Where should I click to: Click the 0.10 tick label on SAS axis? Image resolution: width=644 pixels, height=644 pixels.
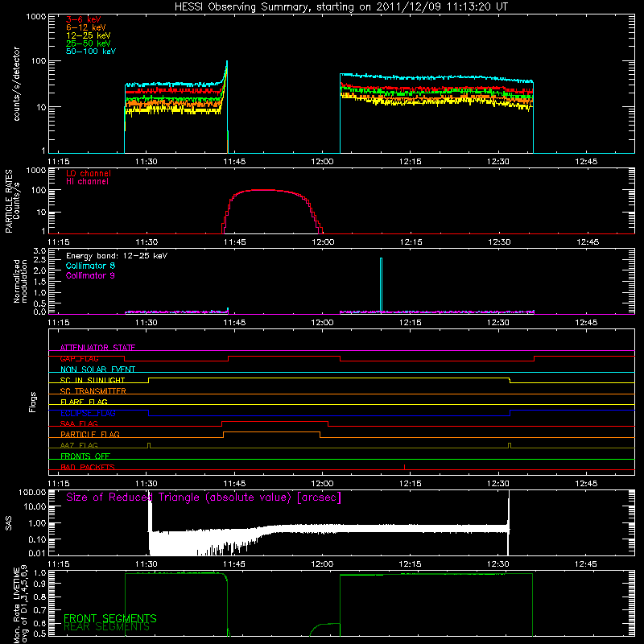[37, 539]
